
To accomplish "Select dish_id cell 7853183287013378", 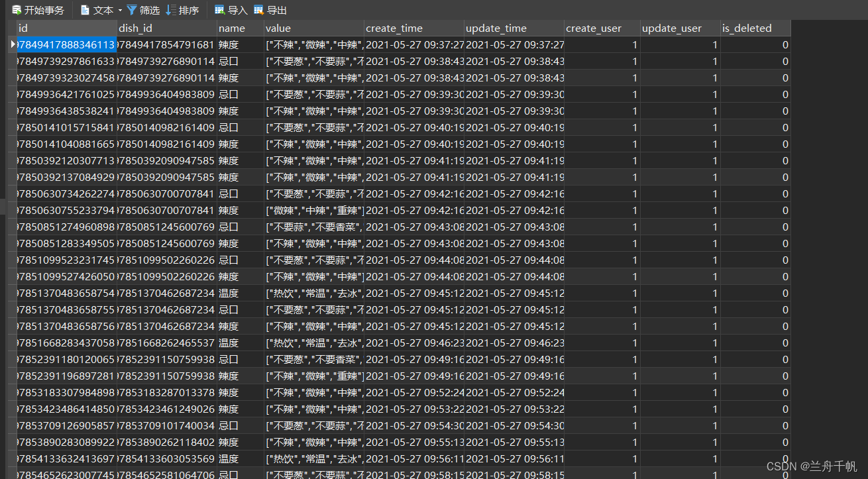I will pyautogui.click(x=167, y=392).
